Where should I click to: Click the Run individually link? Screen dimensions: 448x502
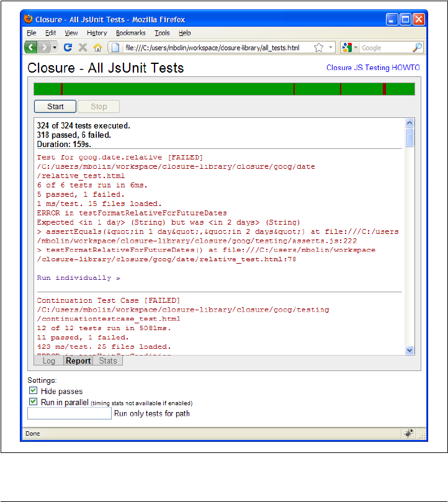(x=78, y=278)
